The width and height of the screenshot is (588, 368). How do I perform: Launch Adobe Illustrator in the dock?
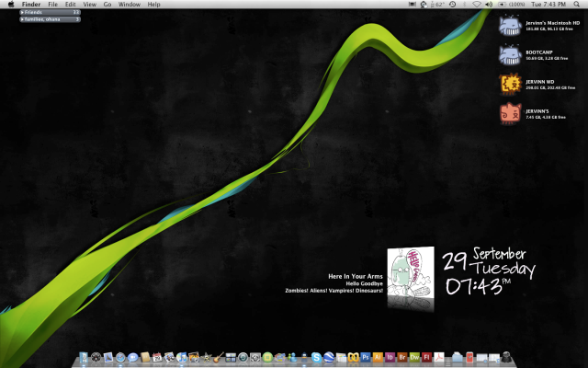point(378,356)
